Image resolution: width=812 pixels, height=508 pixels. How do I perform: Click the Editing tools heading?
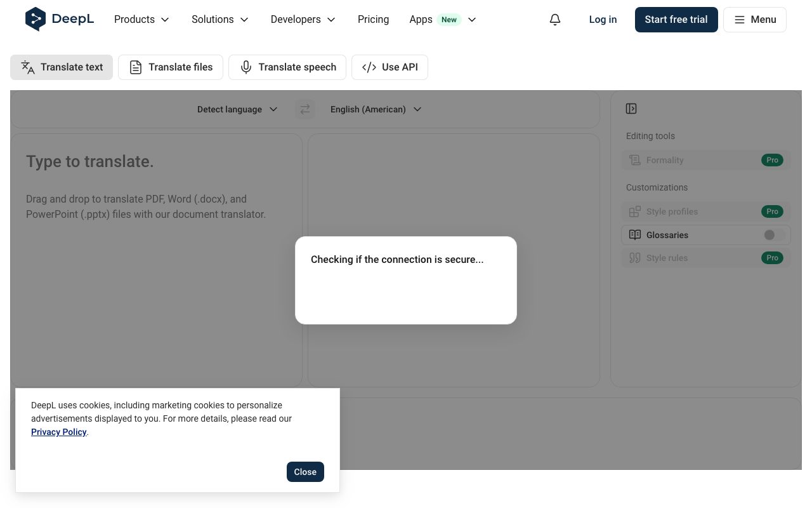tap(650, 136)
